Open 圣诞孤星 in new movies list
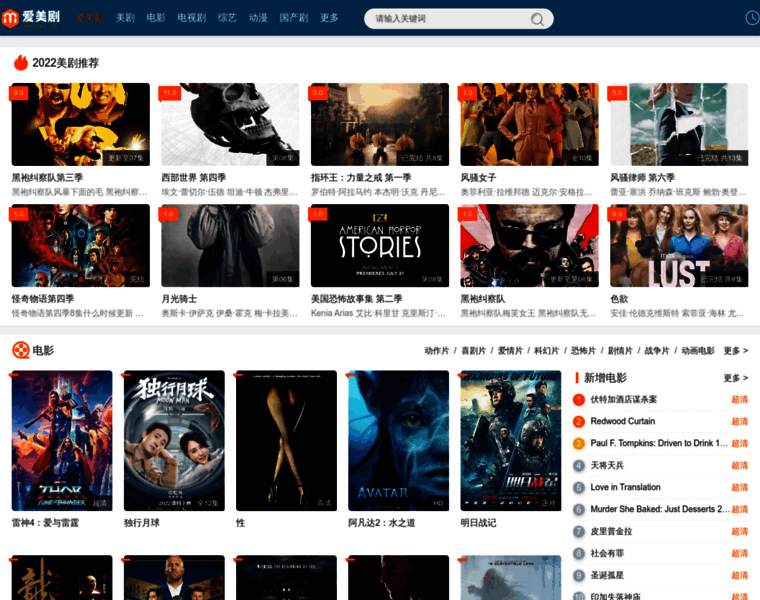760x600 pixels. click(x=607, y=575)
